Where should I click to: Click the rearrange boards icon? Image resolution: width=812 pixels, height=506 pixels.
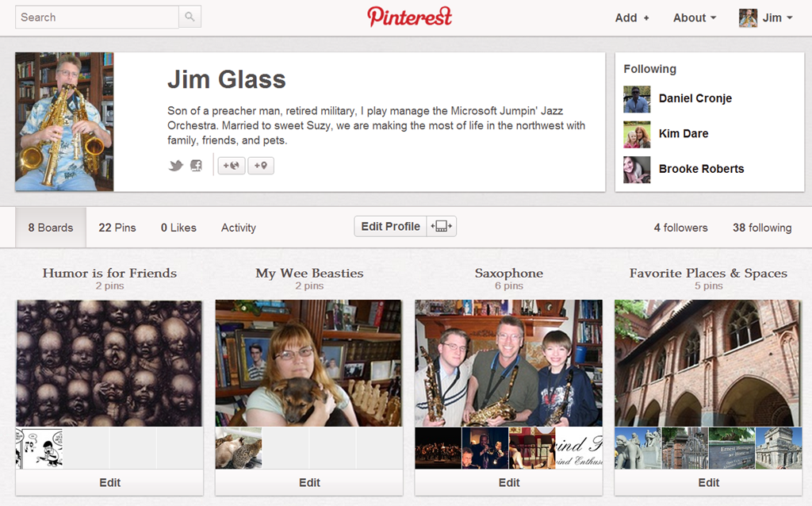[x=441, y=226]
